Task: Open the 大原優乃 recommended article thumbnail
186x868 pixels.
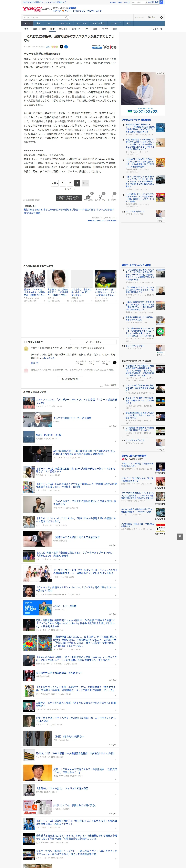Action: (x=58, y=278)
